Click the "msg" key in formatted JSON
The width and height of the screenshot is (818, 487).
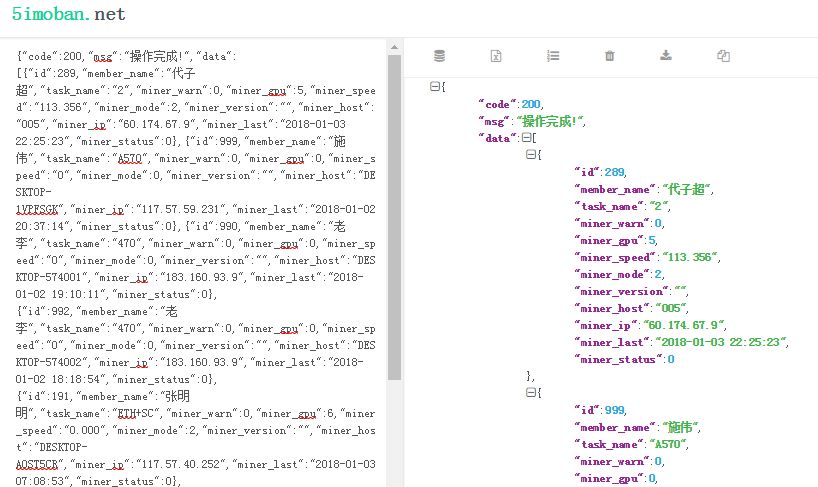(x=494, y=121)
